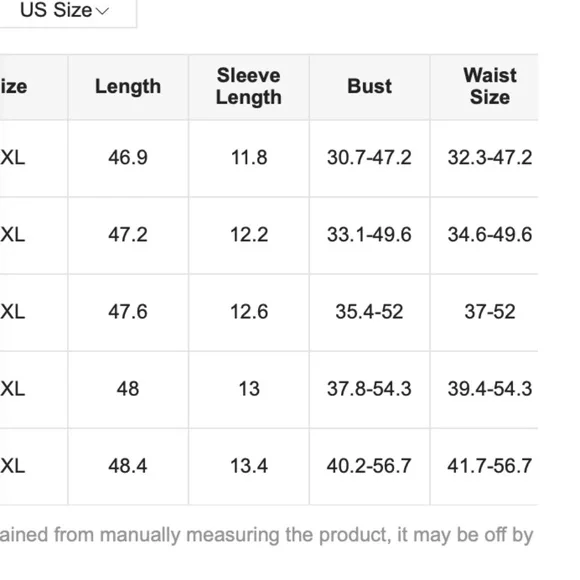Select the waist range 41.7-56.7
Image resolution: width=580 pixels, height=580 pixels.
(x=490, y=466)
